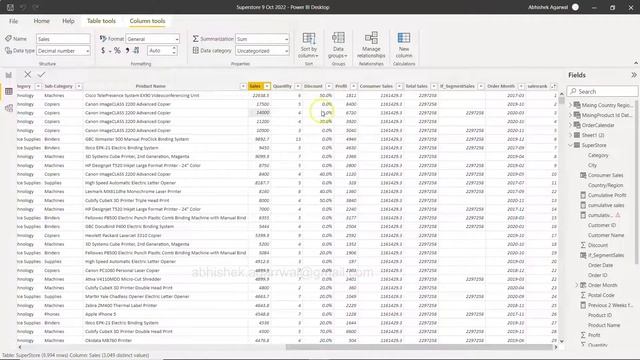The image size is (640, 360).
Task: Expand the Order Month hierarchy field
Action: point(577,285)
